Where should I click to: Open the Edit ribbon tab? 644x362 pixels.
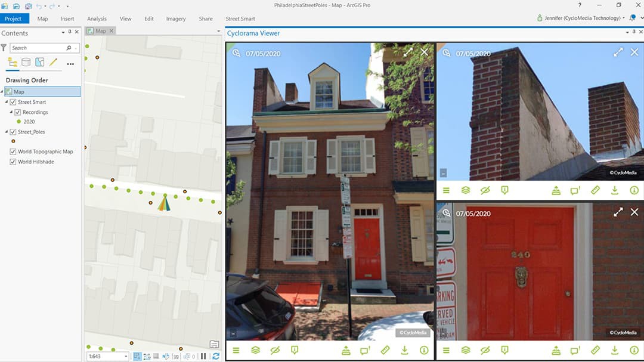coord(148,18)
